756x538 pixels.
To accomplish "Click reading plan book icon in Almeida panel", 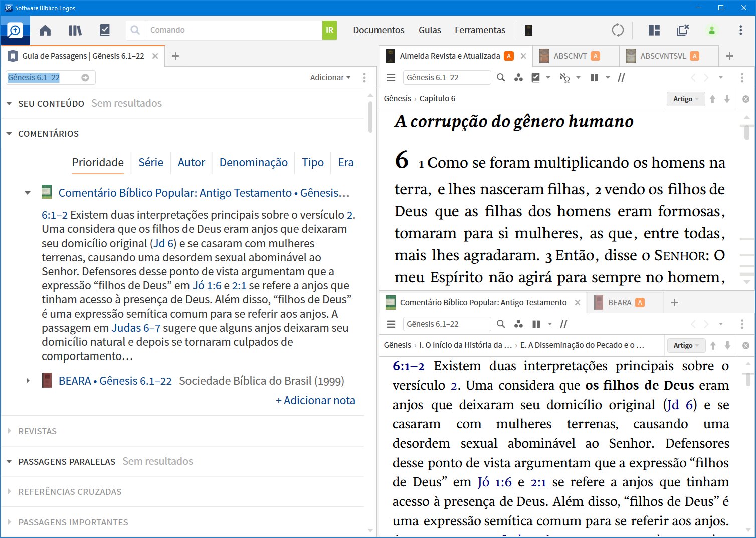I will click(536, 78).
